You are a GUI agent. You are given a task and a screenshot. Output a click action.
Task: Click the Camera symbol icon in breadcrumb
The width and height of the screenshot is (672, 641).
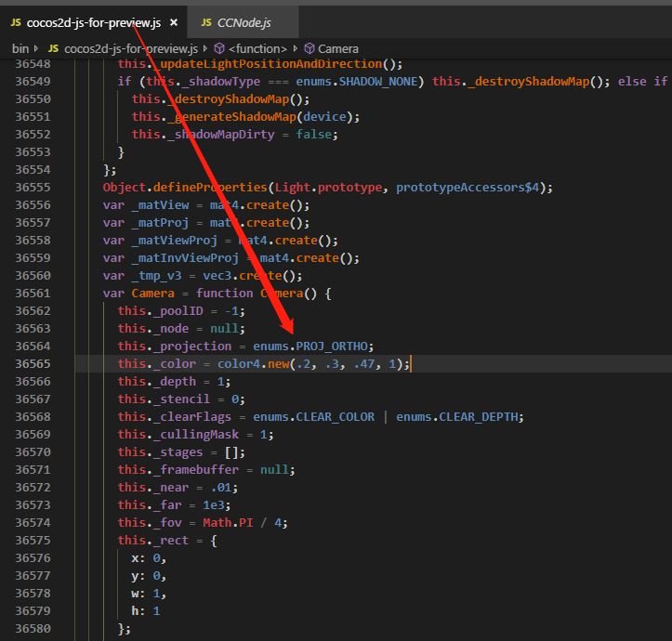[309, 47]
